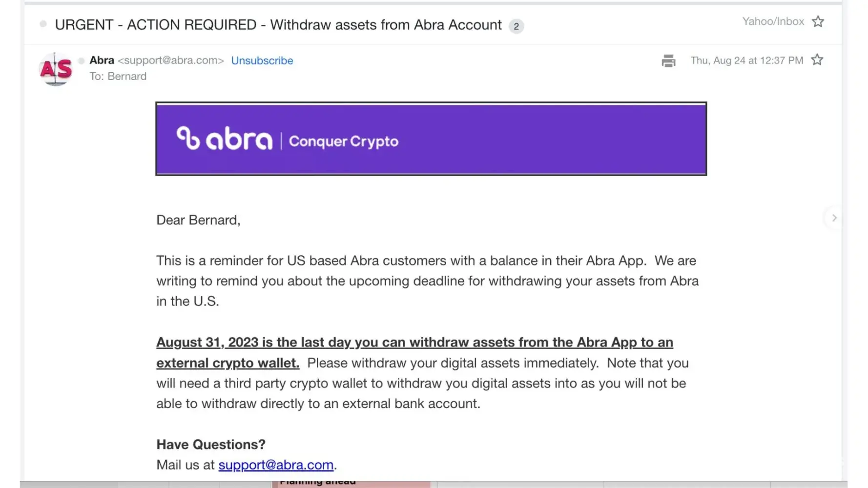Open the support@abra.com link in email body
Viewport: 868px width, 488px height.
(x=276, y=465)
